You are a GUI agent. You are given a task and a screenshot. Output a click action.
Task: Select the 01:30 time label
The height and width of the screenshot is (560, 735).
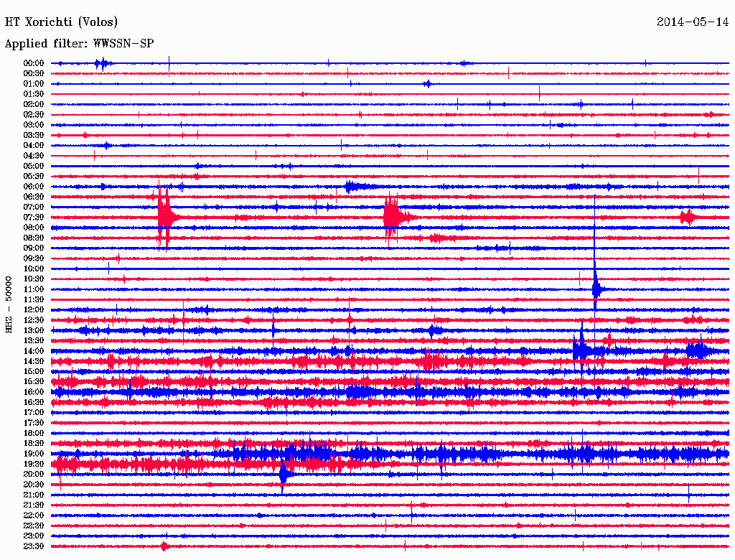pos(33,94)
